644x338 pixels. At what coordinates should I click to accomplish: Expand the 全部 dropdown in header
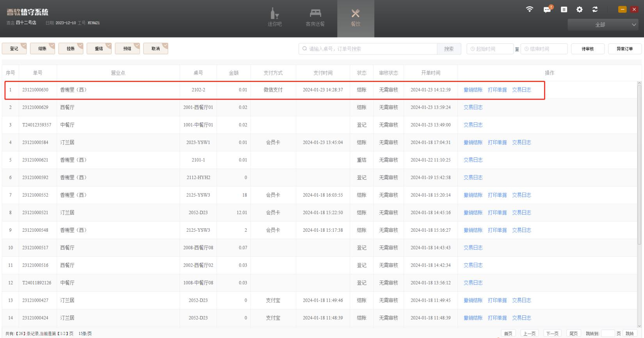point(603,25)
